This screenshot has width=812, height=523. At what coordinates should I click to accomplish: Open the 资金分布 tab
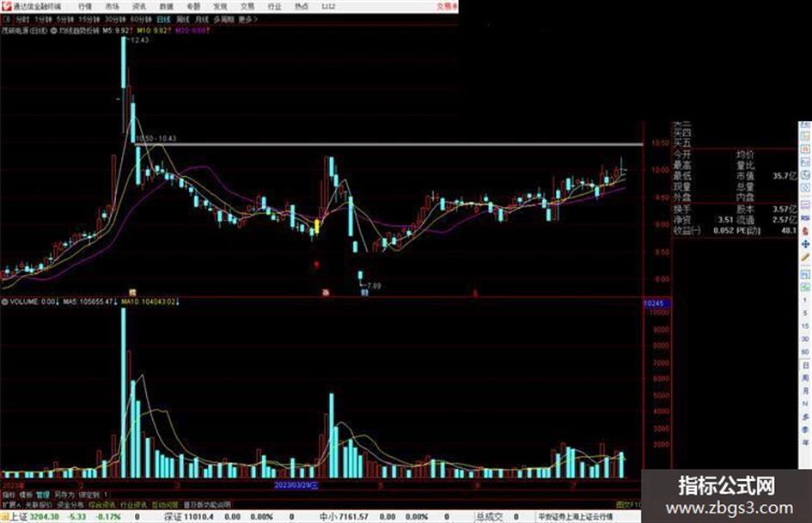[x=70, y=504]
